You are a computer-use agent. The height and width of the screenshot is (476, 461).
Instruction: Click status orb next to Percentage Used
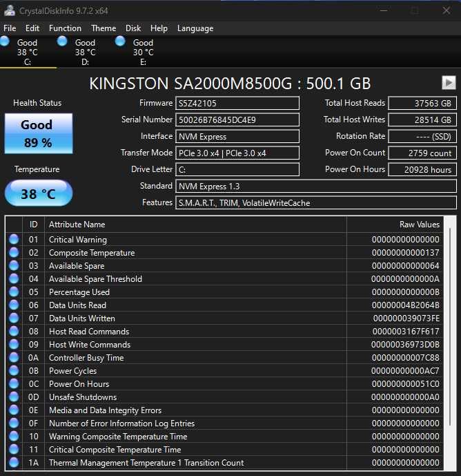pos(14,292)
